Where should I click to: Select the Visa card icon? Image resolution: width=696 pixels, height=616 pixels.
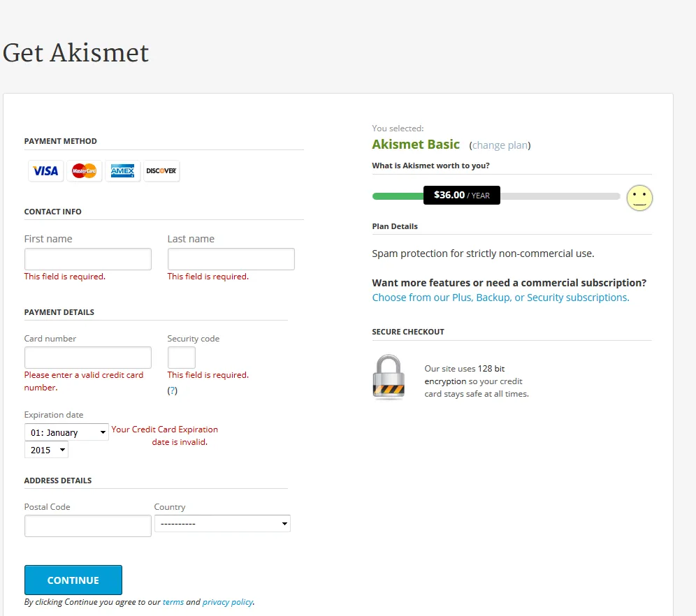45,170
